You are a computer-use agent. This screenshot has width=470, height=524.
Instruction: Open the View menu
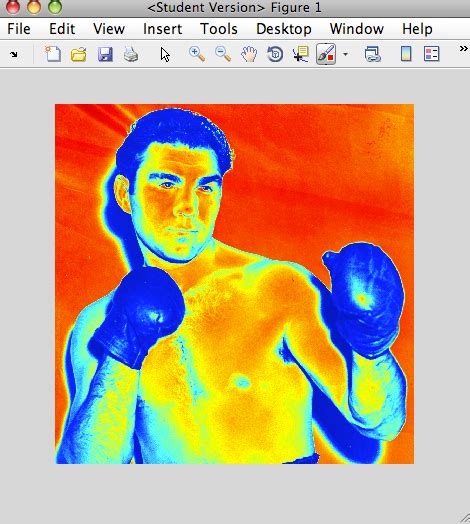click(x=109, y=29)
